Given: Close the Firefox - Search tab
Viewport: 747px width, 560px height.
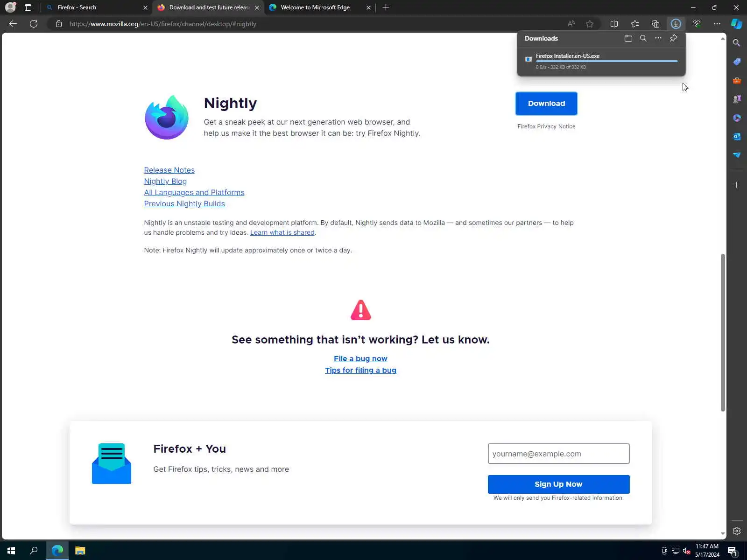Looking at the screenshot, I should tap(145, 7).
